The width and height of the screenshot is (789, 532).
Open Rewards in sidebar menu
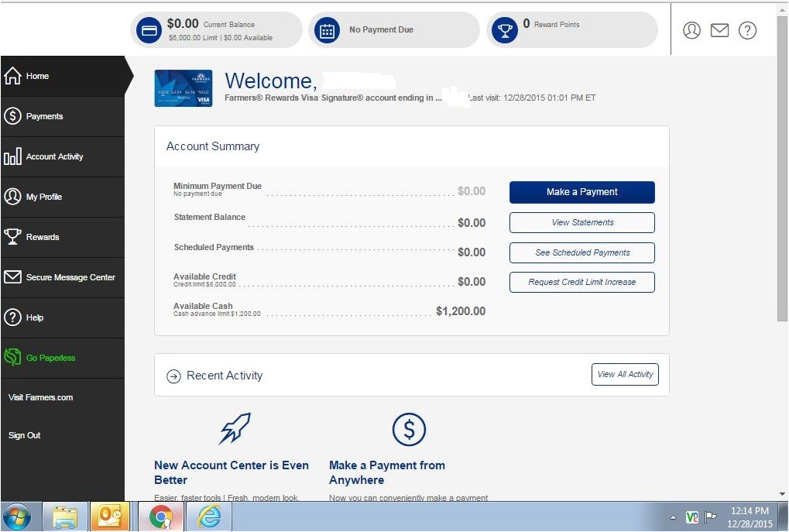(x=43, y=237)
